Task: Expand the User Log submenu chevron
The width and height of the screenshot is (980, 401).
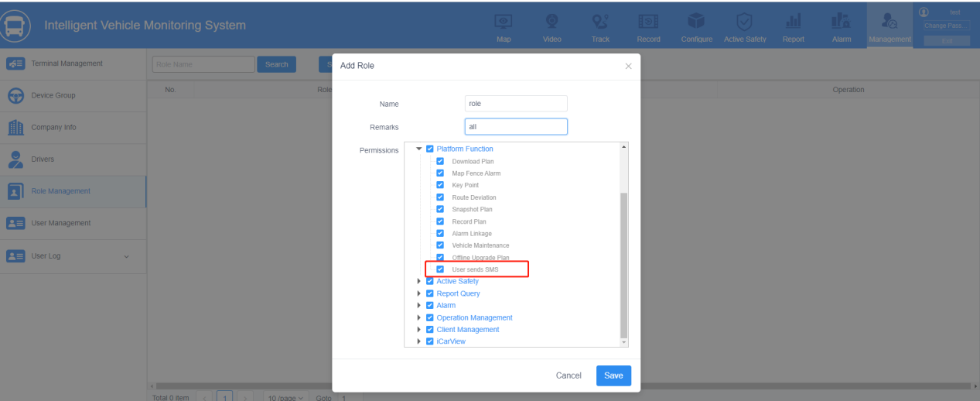Action: click(x=127, y=256)
